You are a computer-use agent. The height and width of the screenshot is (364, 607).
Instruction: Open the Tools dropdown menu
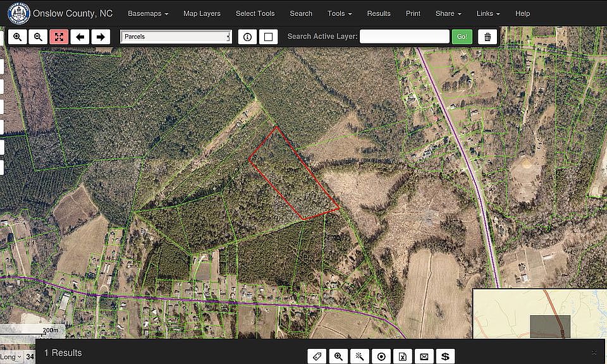(x=340, y=13)
